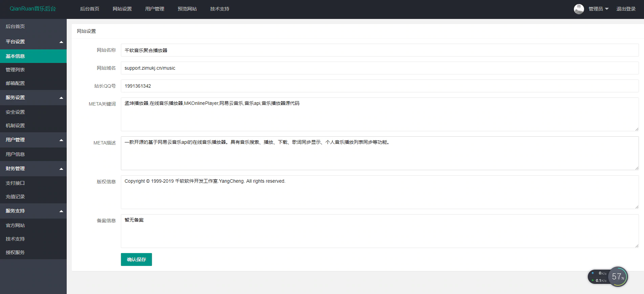Open 官方网站 in the sidebar
This screenshot has width=644, height=294.
click(x=33, y=225)
